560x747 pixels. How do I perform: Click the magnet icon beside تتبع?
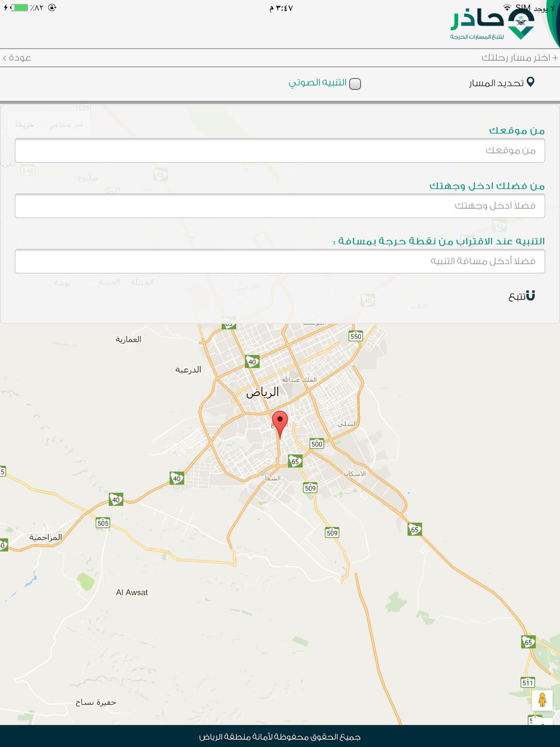tap(530, 295)
